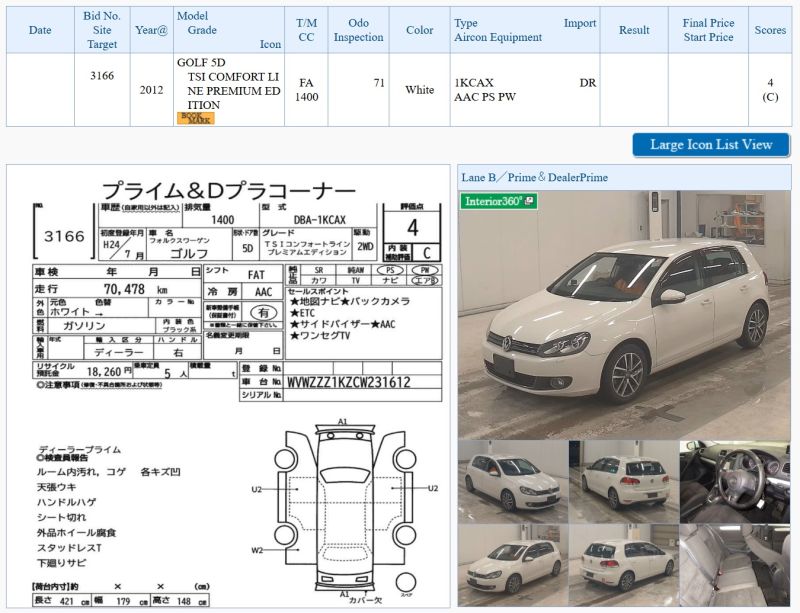Click the DR import label

point(588,83)
